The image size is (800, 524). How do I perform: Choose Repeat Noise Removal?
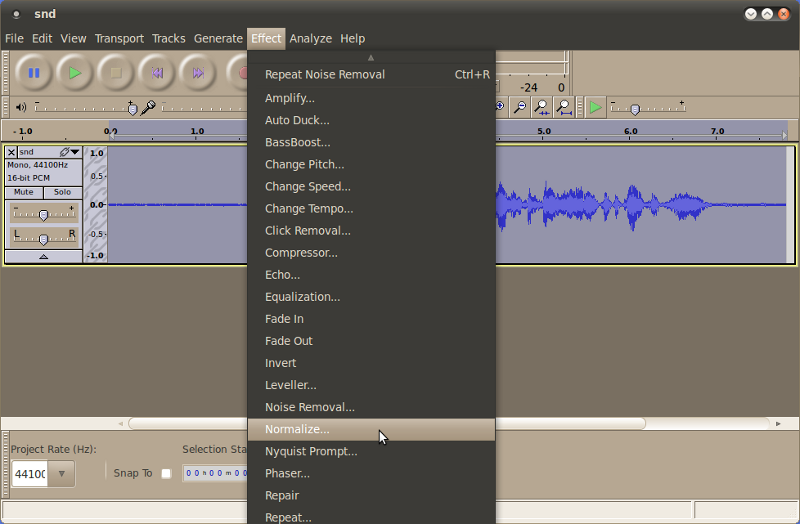[x=371, y=74]
